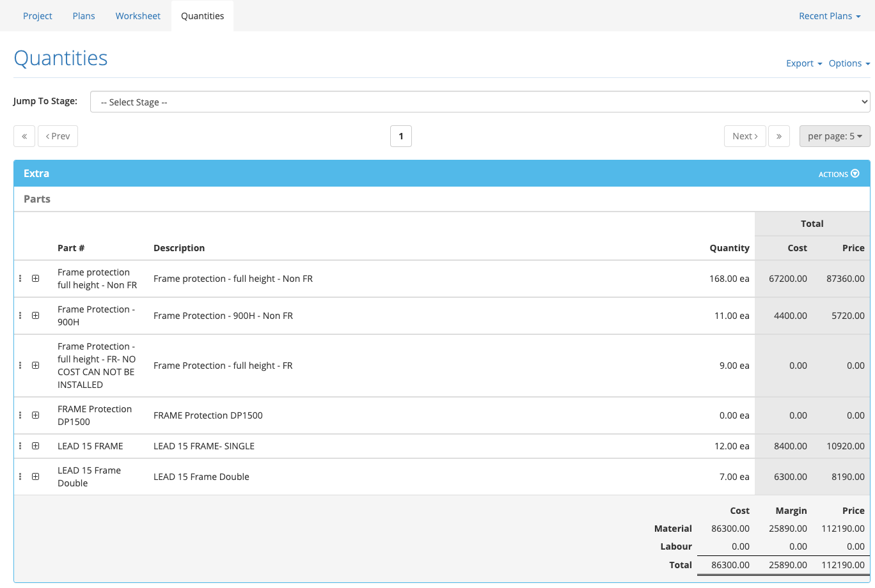
Task: Expand the LEAD 15 FRAME row
Action: click(x=36, y=446)
